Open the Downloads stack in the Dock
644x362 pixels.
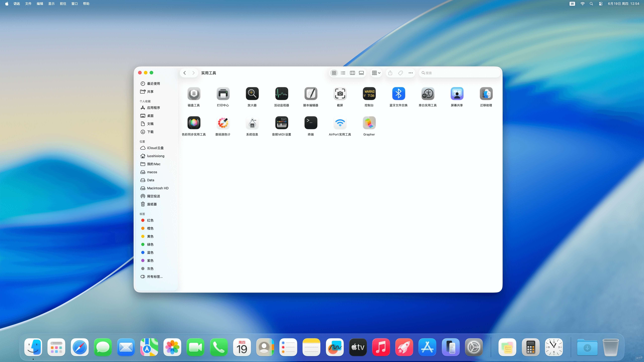tap(587, 347)
